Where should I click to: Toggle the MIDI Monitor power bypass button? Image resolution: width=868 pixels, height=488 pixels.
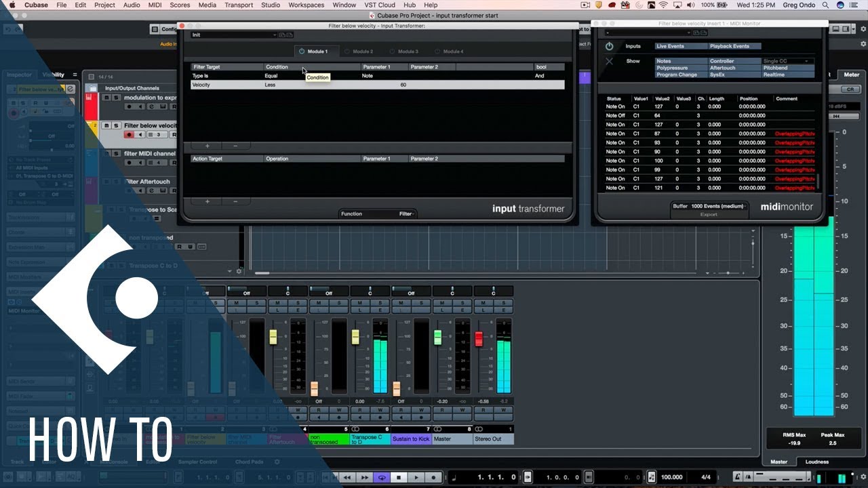[609, 46]
